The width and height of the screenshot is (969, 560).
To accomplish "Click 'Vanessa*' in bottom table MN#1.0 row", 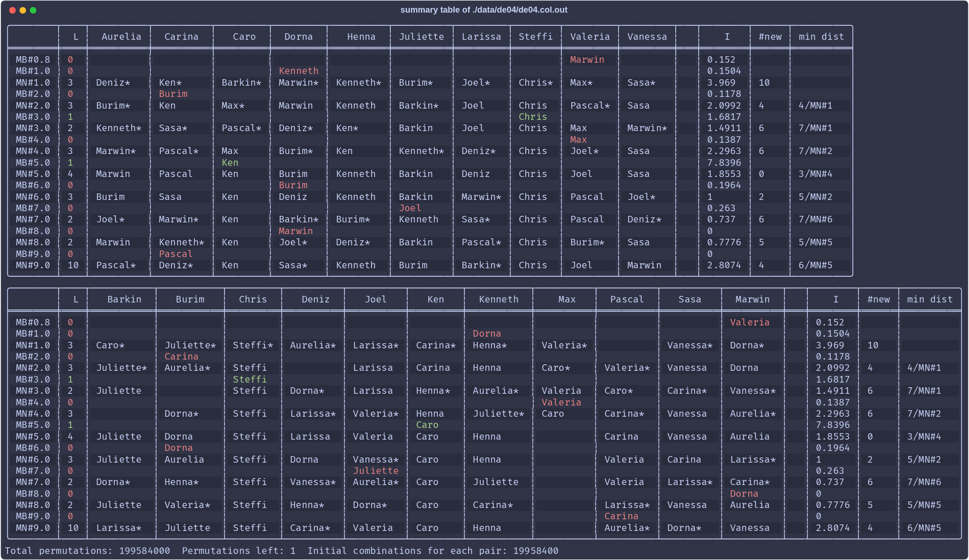I will (x=690, y=345).
